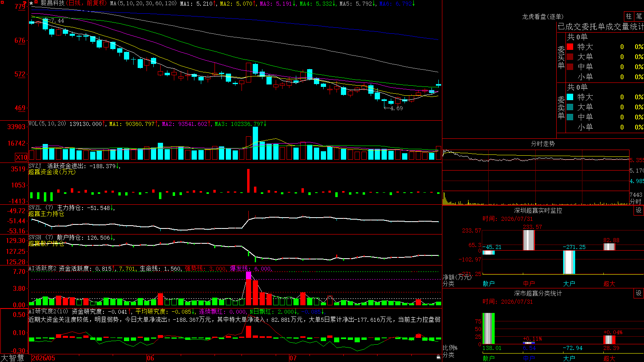Click the (日线, 前复权) period label
The image size is (644, 362).
86,3
